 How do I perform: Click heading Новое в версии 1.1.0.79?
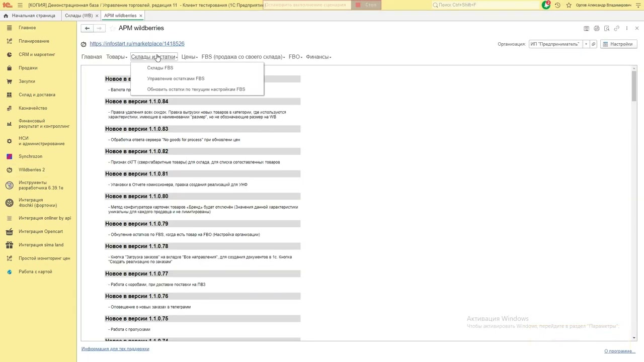[137, 224]
